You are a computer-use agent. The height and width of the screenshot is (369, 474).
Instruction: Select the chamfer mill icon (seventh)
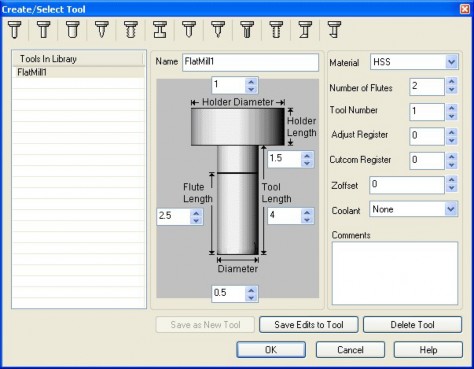point(189,30)
